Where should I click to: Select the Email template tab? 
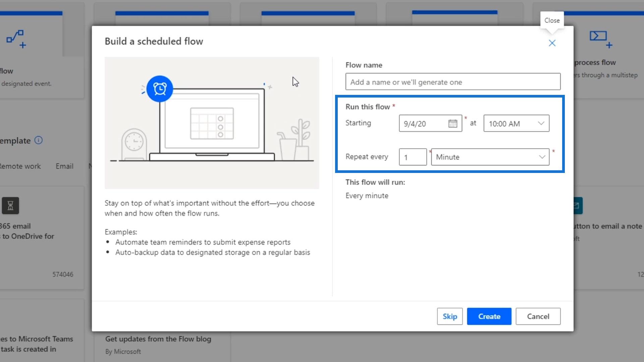pos(64,166)
